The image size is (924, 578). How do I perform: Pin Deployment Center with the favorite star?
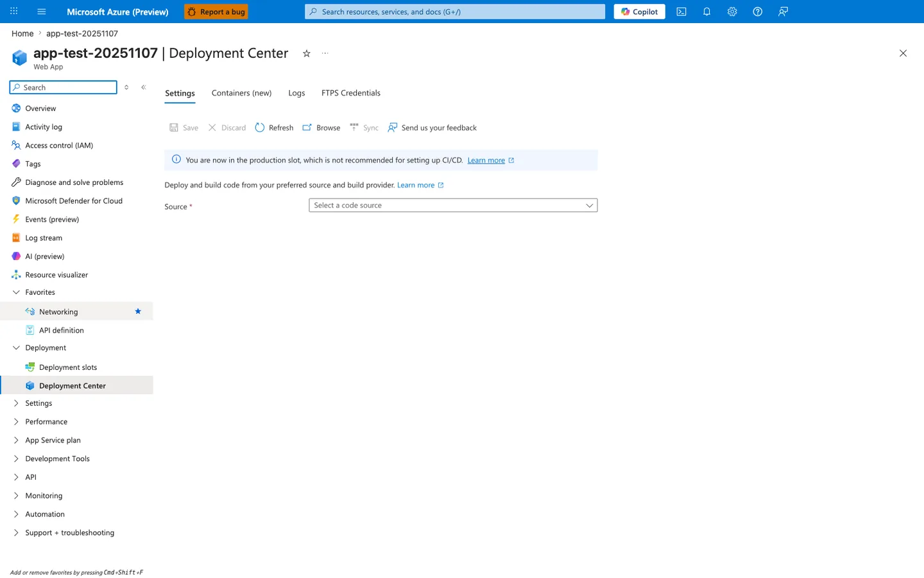coord(307,53)
